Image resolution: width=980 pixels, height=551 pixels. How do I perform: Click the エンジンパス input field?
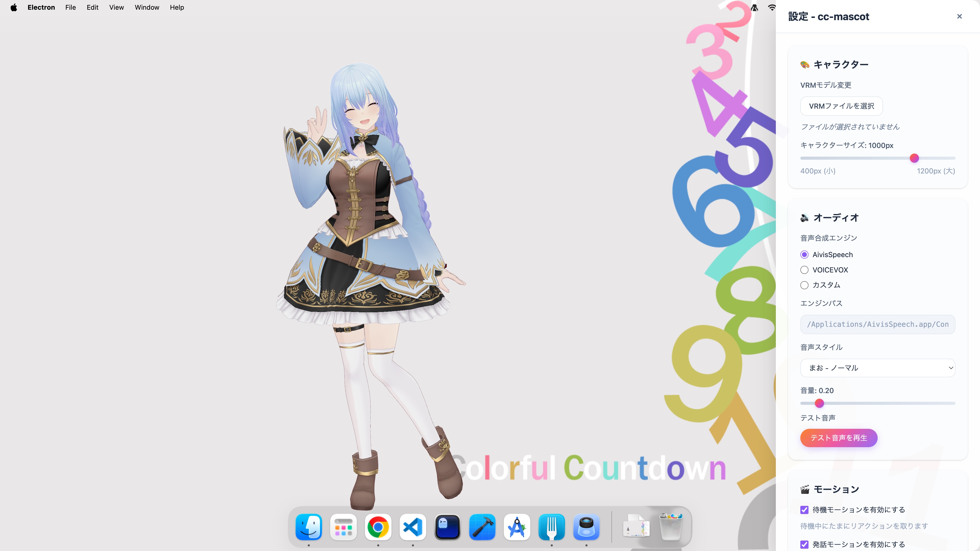pyautogui.click(x=878, y=324)
